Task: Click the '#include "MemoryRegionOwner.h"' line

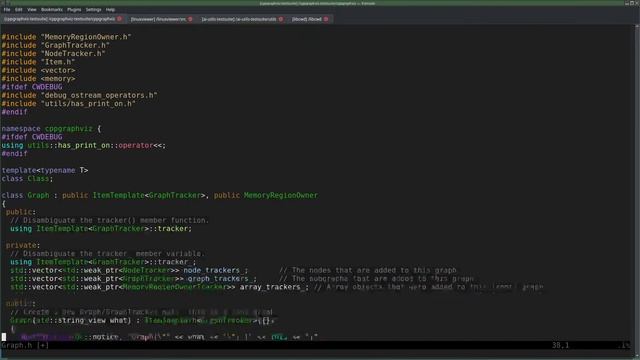Action: click(x=67, y=37)
